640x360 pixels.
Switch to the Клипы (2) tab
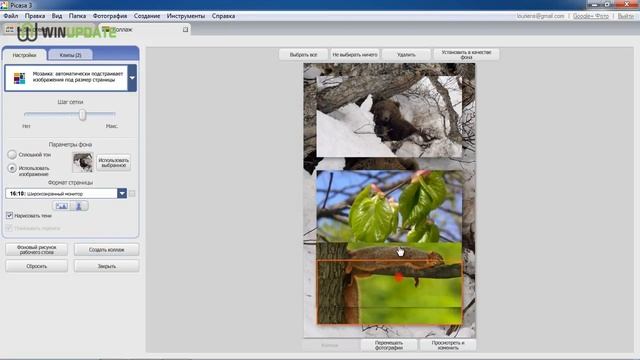tap(70, 55)
